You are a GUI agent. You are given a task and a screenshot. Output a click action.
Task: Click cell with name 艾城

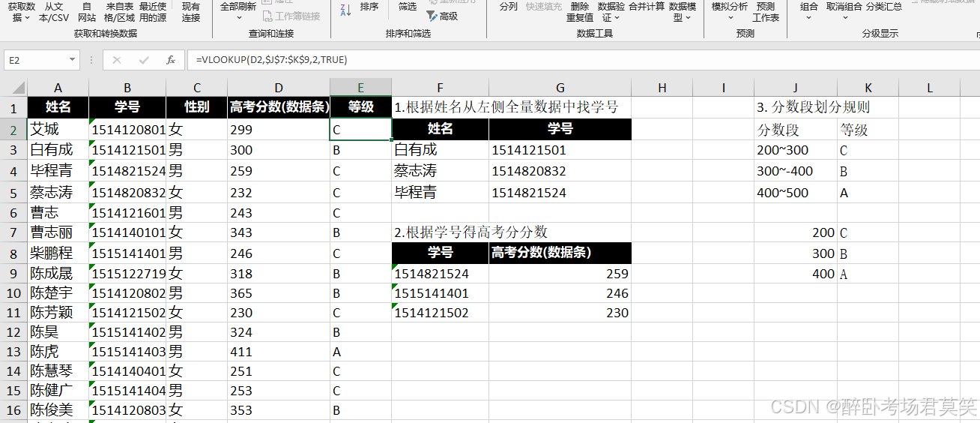[x=58, y=129]
